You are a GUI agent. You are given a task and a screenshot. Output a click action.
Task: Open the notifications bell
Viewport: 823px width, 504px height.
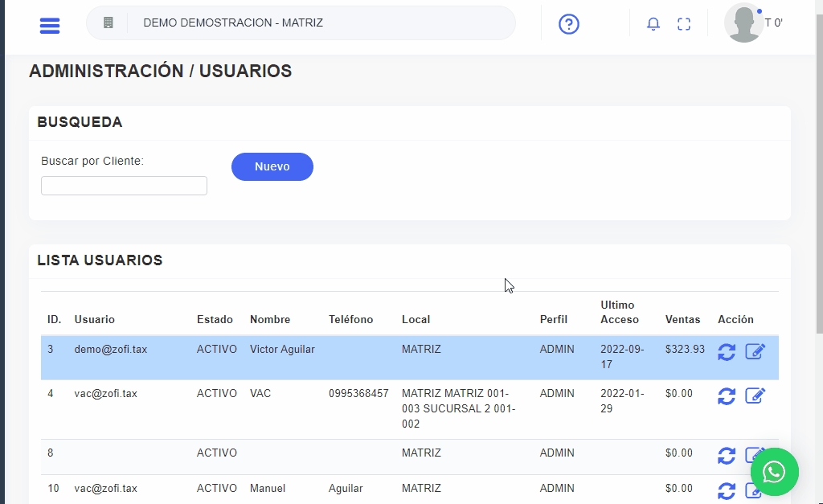[653, 24]
